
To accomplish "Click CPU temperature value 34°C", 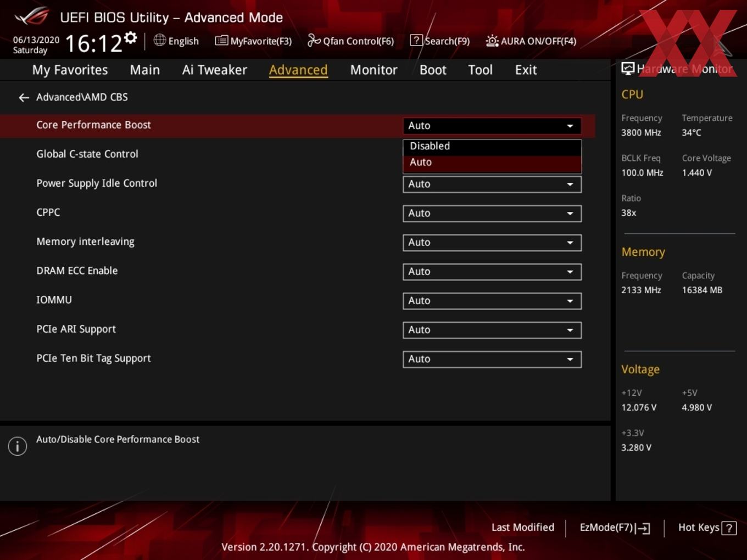I will (692, 133).
